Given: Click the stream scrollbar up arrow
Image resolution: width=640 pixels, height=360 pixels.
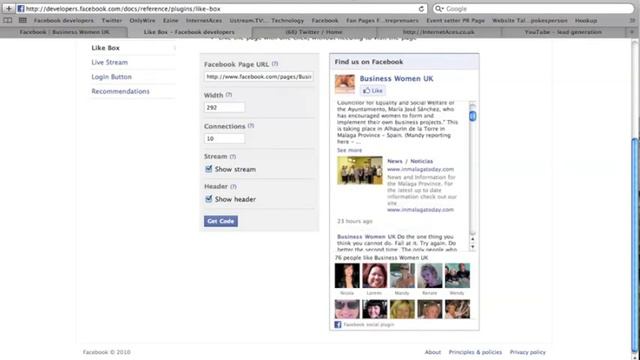Looking at the screenshot, I should click(x=473, y=239).
